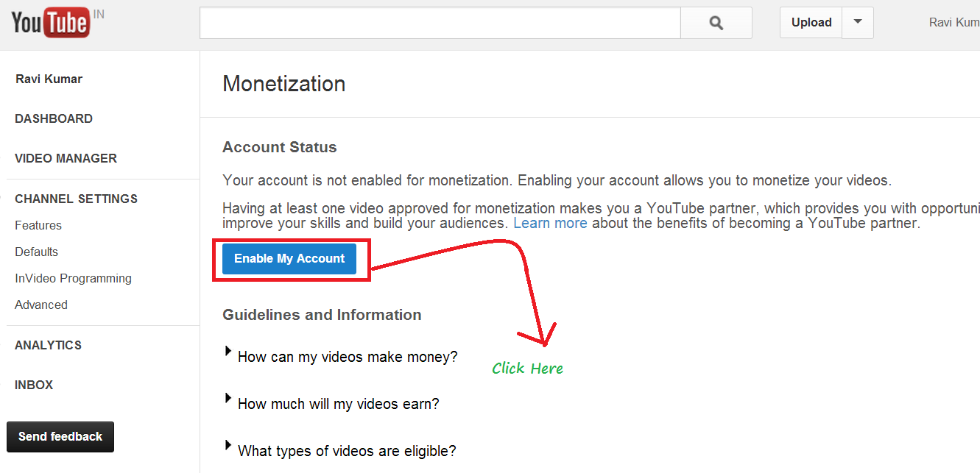Click the Send feedback button

(60, 436)
